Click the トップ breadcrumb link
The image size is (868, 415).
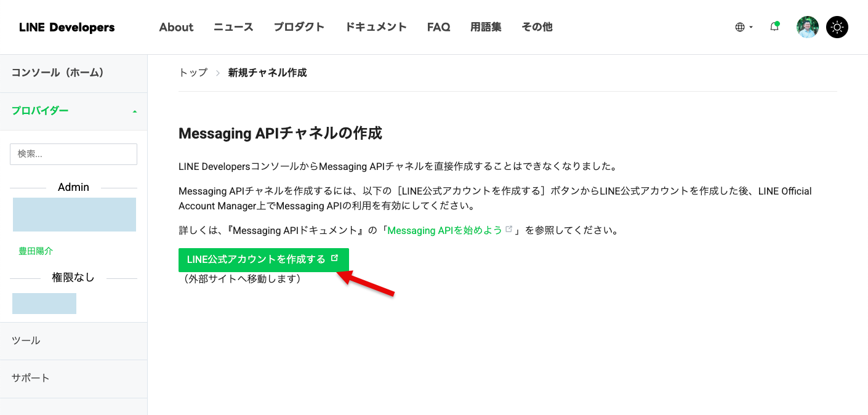(x=193, y=73)
